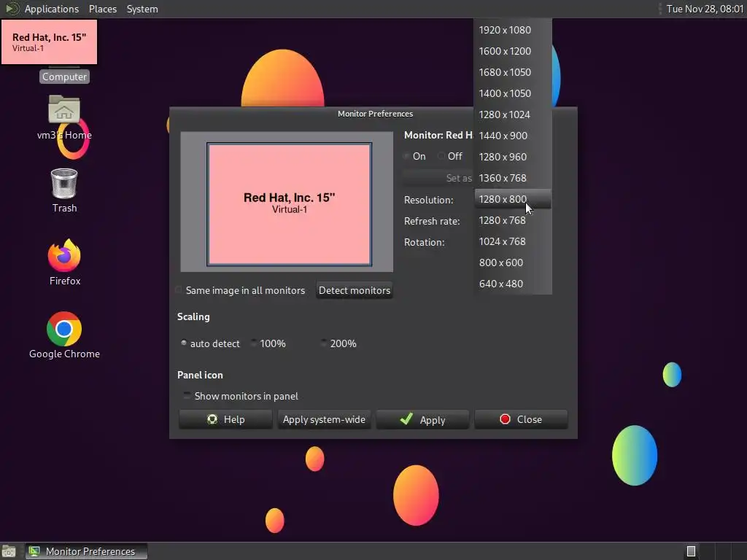The height and width of the screenshot is (560, 747).
Task: Click the Red Hat Virtual-1 overlay label
Action: point(49,42)
